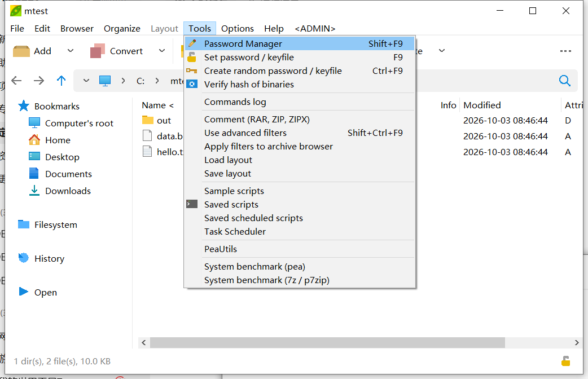588x379 pixels.
Task: Open the File menu
Action: 17,29
